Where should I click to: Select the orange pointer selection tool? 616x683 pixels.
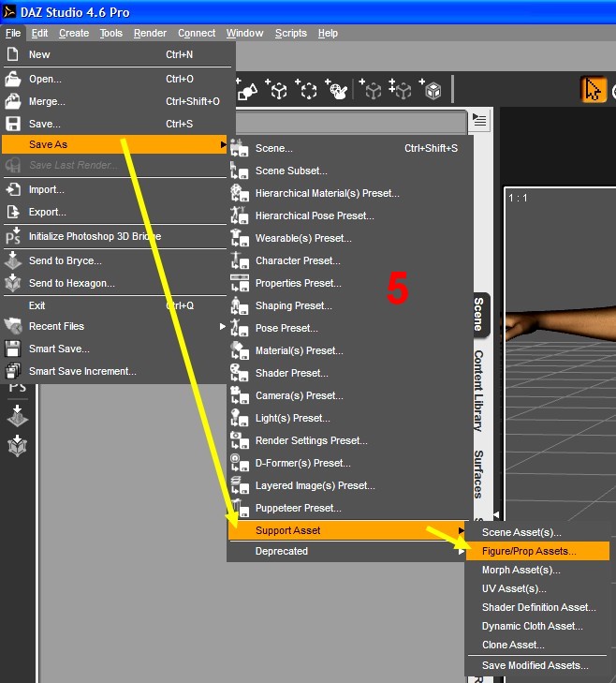[594, 90]
